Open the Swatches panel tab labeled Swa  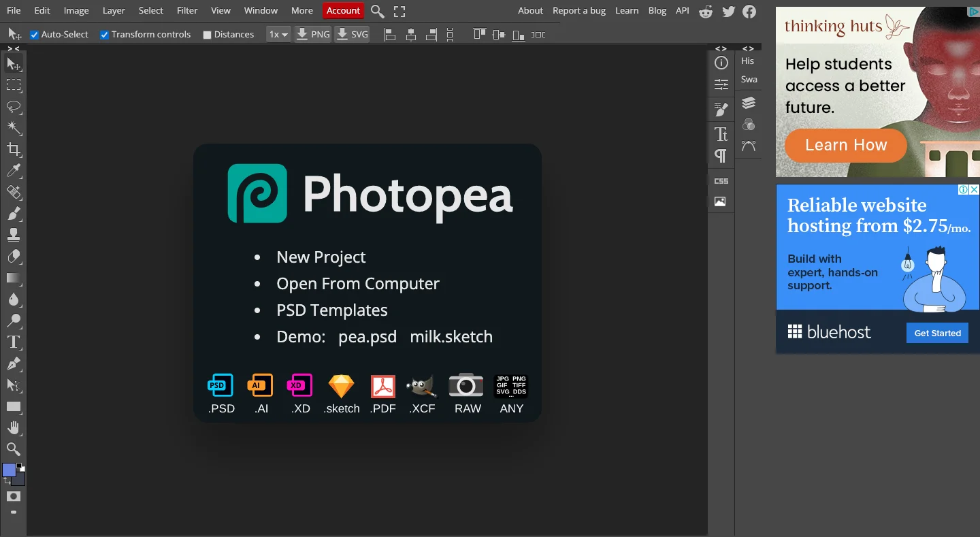tap(749, 79)
